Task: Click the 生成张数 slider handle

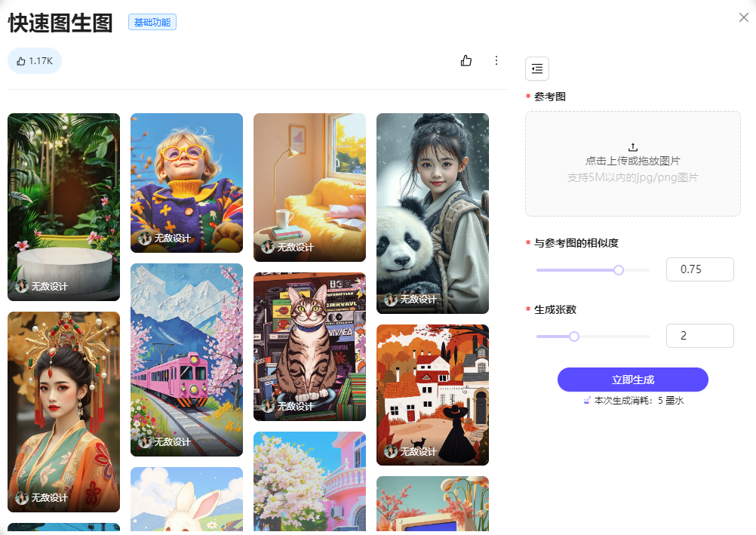Action: 573,337
